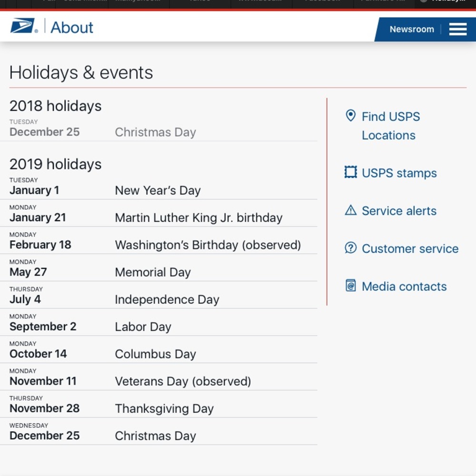Click the location pin icon

tap(351, 116)
